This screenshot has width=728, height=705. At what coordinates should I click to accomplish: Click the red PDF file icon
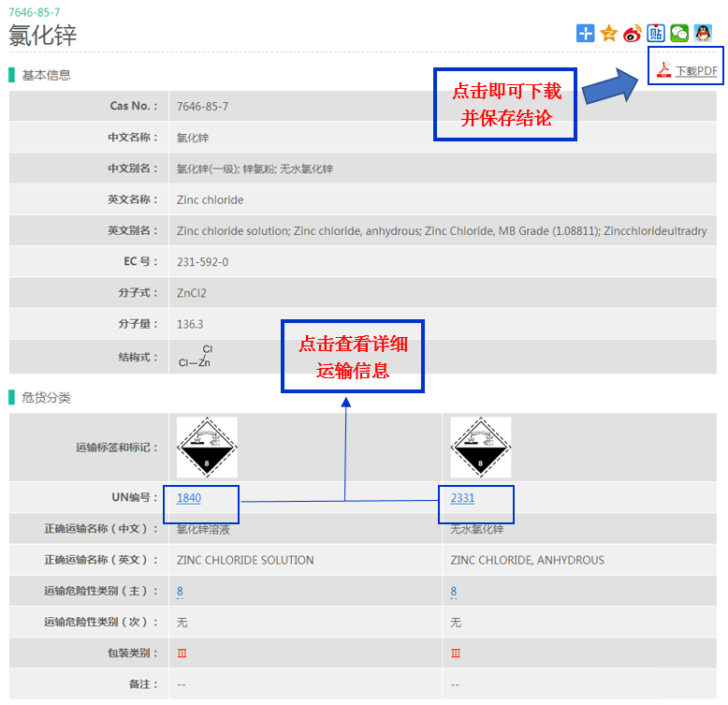pyautogui.click(x=664, y=70)
